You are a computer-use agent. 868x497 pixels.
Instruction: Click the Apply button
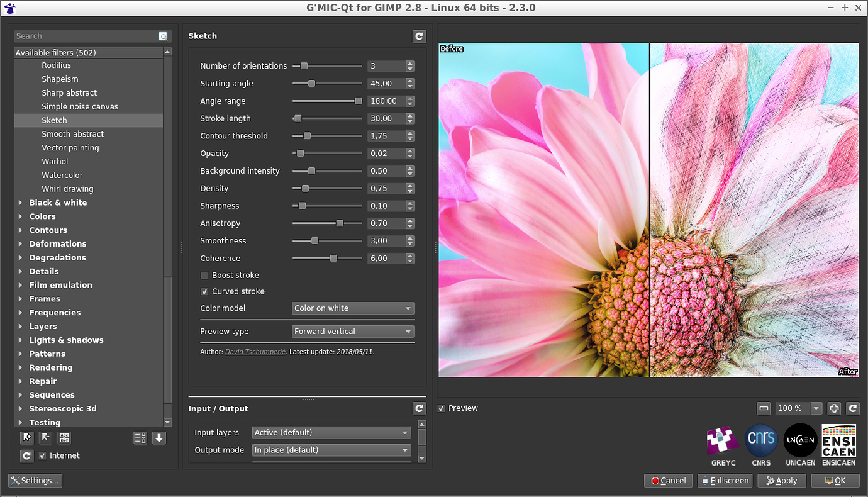781,480
